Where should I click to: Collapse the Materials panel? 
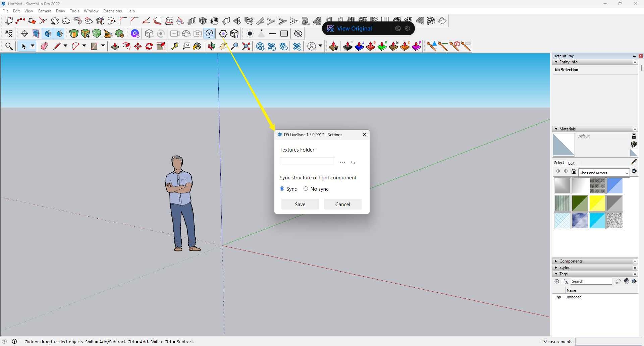(556, 129)
